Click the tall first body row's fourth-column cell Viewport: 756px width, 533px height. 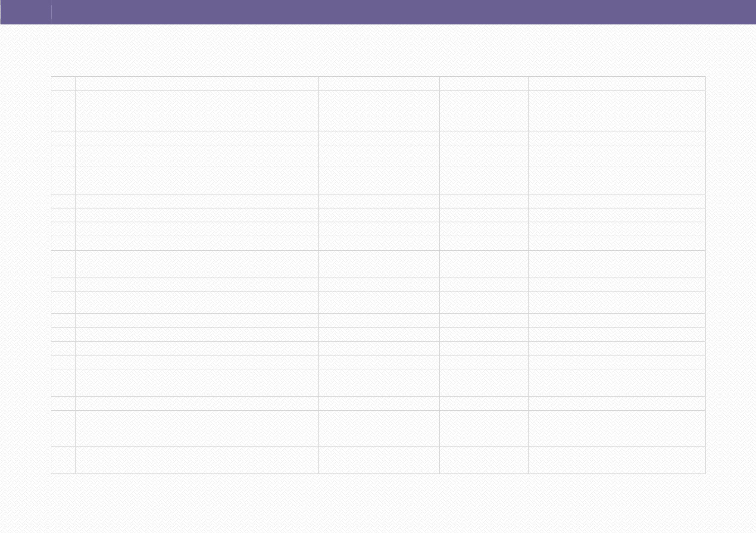coord(484,111)
